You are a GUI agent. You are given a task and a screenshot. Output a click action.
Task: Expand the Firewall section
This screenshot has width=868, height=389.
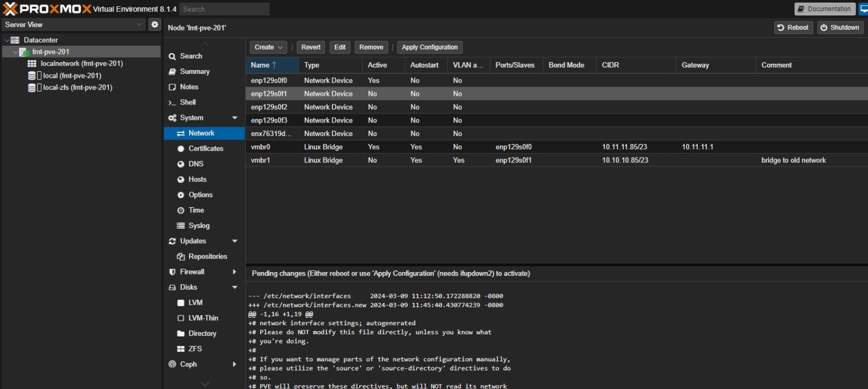(235, 272)
